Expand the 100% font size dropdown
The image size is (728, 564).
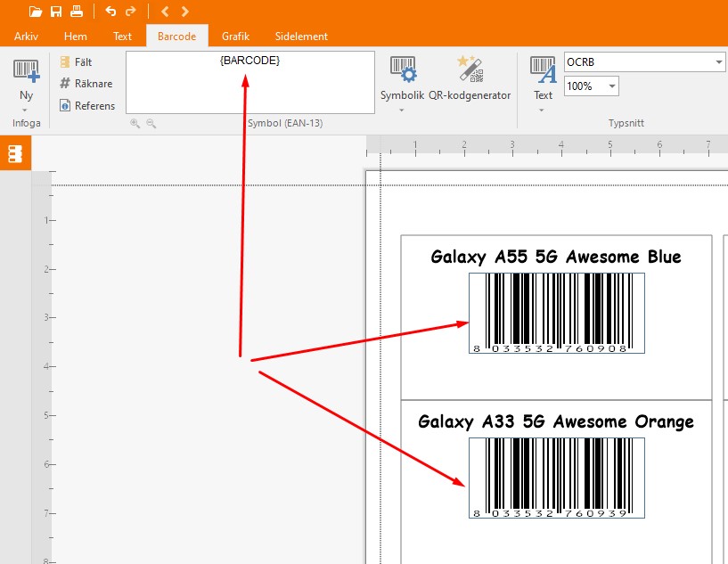[x=613, y=86]
